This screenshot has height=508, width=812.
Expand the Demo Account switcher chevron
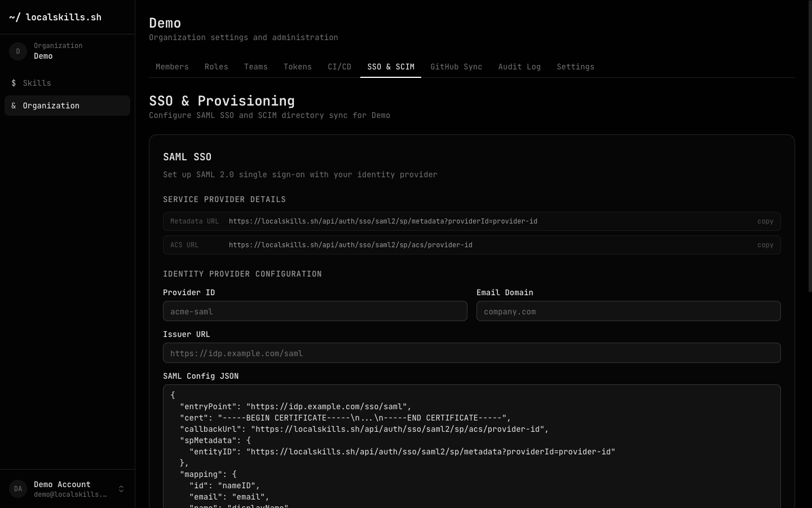pos(121,489)
